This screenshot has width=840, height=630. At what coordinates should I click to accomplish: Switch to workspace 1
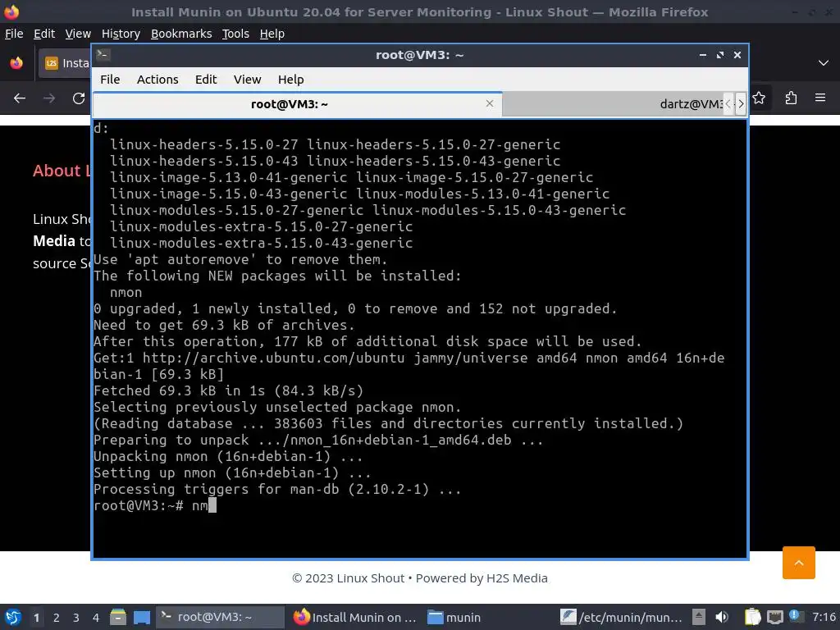click(36, 618)
